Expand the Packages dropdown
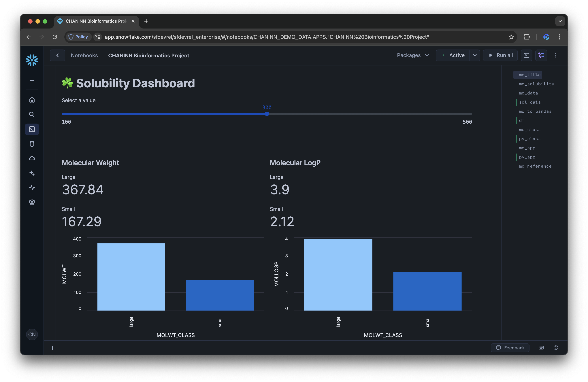Image resolution: width=588 pixels, height=382 pixels. pyautogui.click(x=413, y=55)
